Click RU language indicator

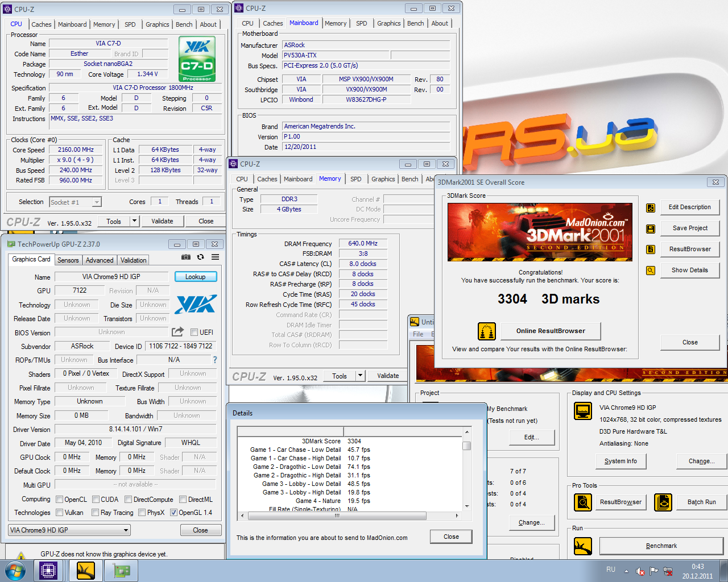pos(611,569)
